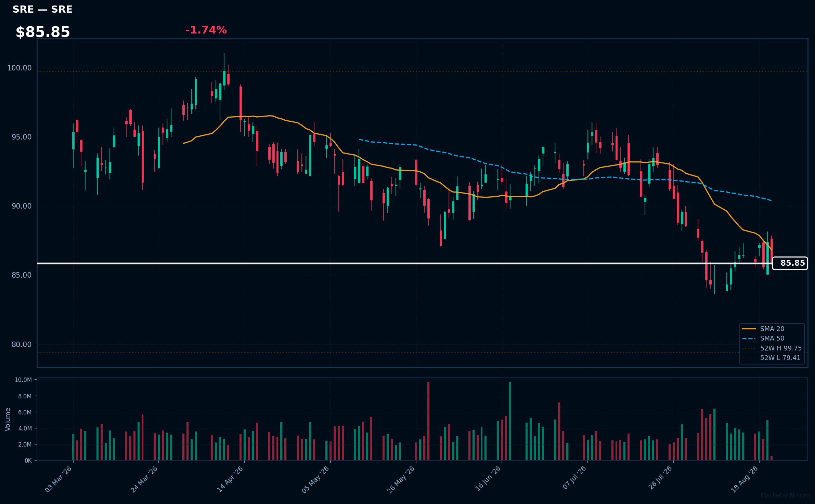
Task: Click the 24 Mar '26 date label
Action: pyautogui.click(x=144, y=479)
